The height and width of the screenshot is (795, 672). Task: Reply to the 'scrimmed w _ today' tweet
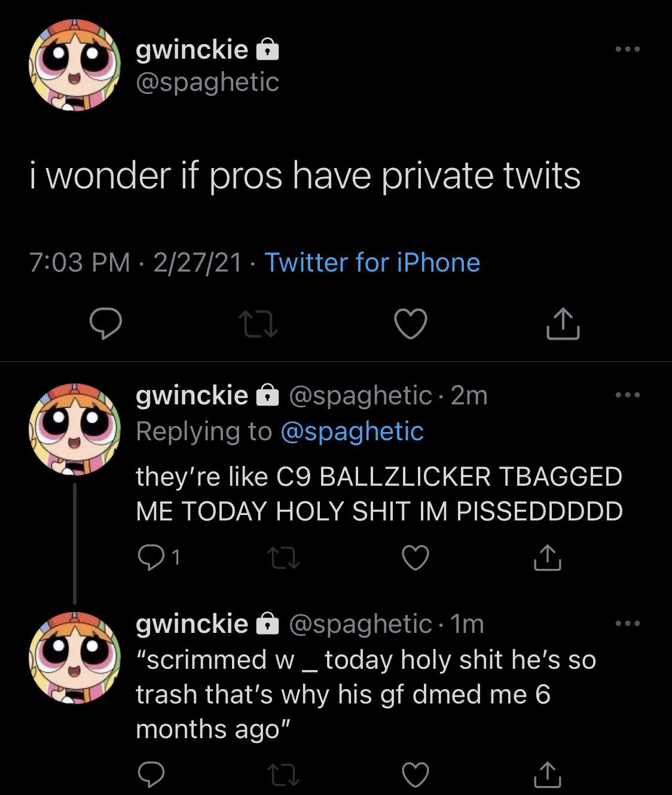point(151,775)
